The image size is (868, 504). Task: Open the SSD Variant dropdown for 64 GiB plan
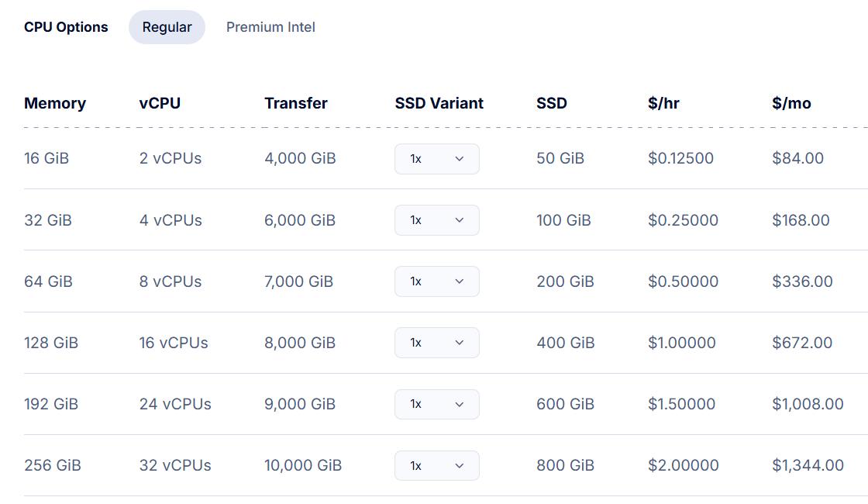coord(436,281)
